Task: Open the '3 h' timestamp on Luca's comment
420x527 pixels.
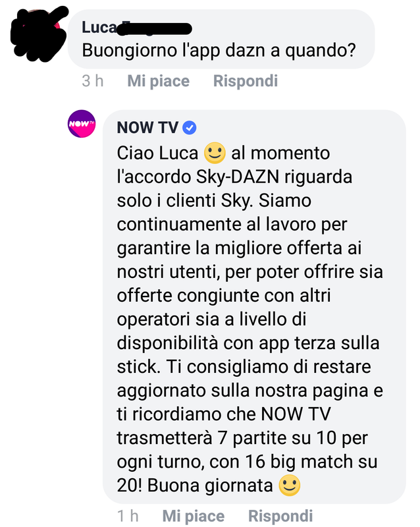Action: [93, 81]
